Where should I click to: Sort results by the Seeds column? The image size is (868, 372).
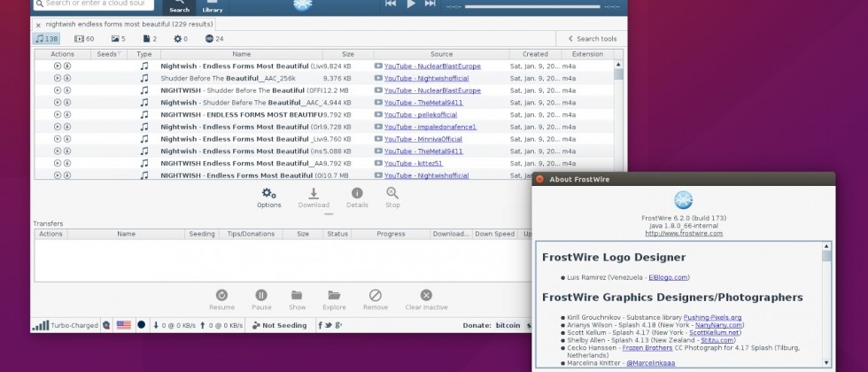coord(108,54)
